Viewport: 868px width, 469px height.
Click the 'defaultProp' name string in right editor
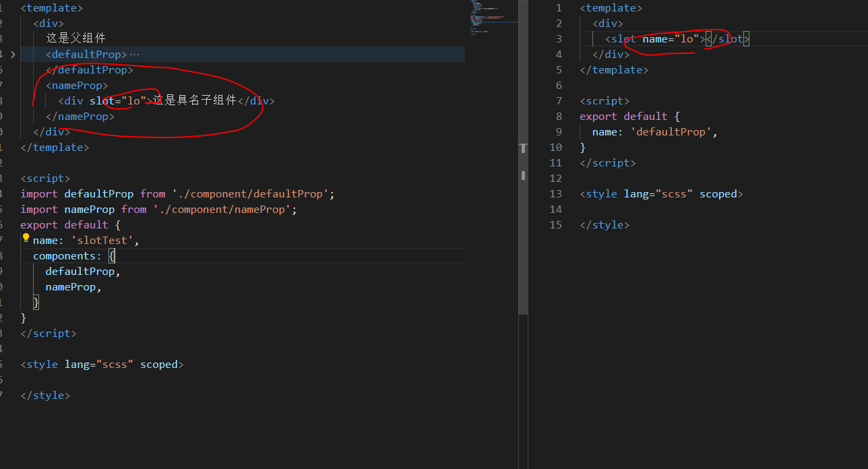(x=671, y=132)
